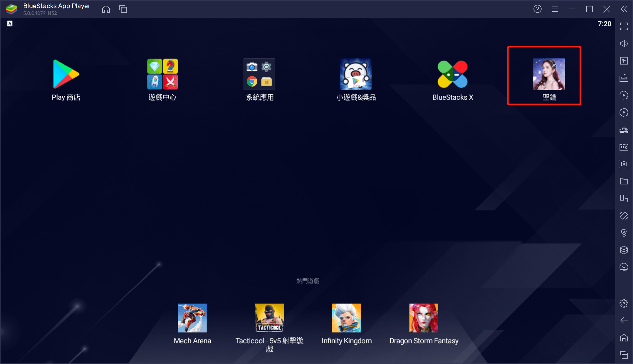Minimize the BlueStacks window

(572, 9)
